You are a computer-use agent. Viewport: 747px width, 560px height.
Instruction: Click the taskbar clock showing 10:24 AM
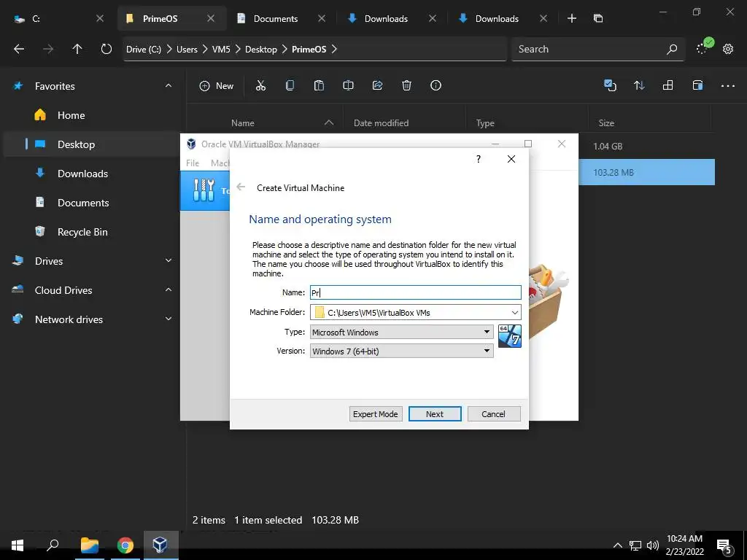[x=684, y=545]
